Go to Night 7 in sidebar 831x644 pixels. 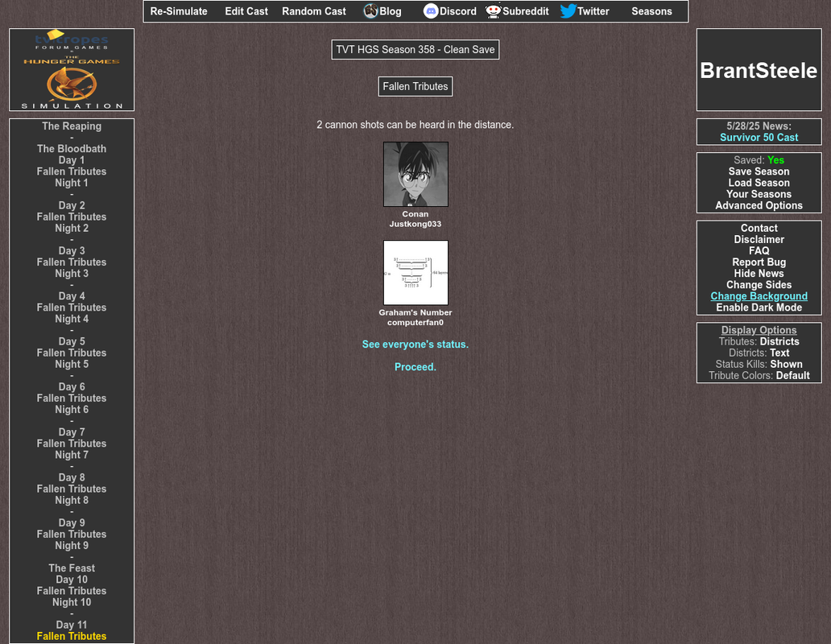click(x=72, y=455)
